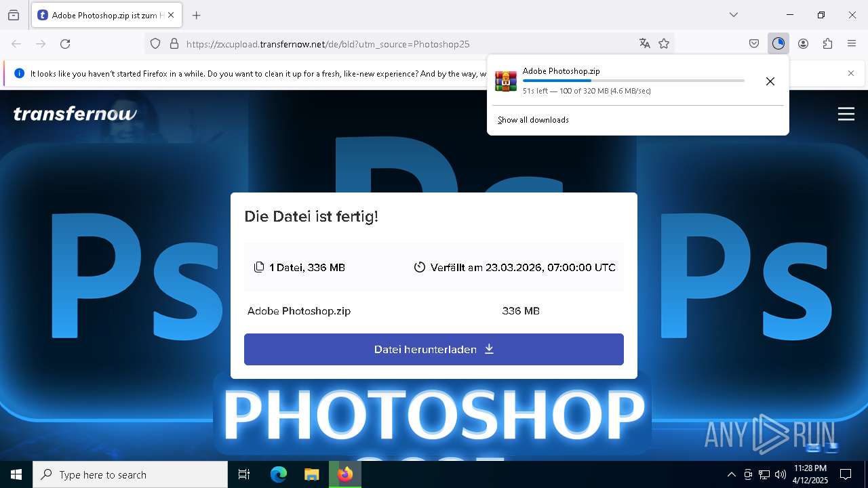Reload the current page
The image size is (868, 488).
(65, 44)
